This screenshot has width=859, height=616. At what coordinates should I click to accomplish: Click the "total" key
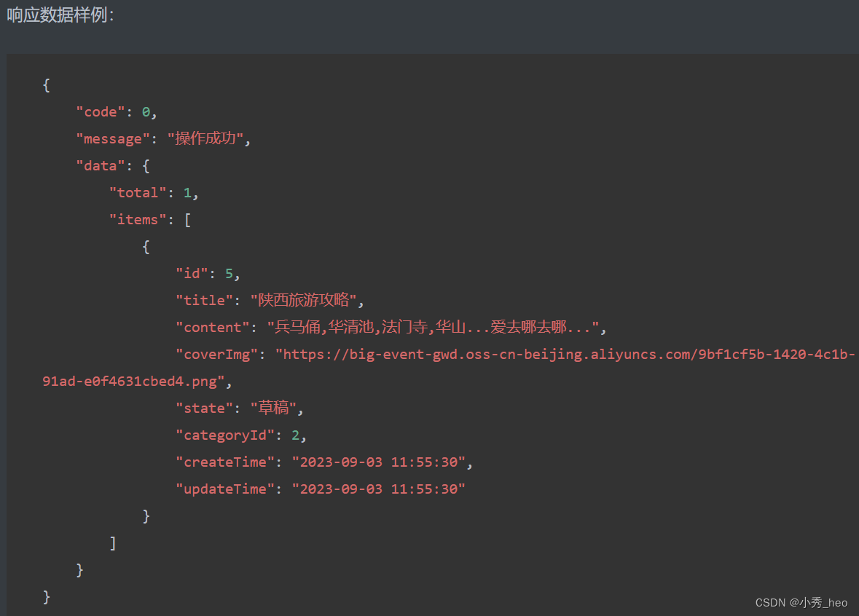(x=138, y=193)
